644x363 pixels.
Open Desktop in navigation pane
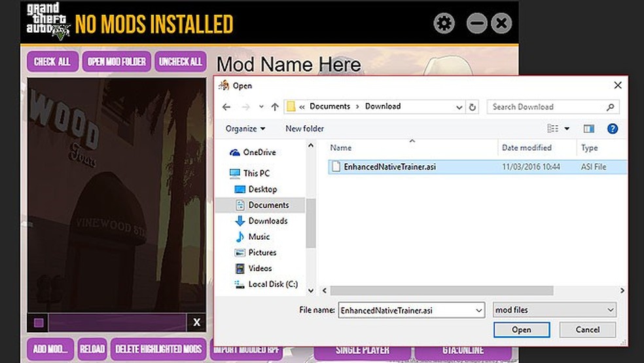point(262,189)
